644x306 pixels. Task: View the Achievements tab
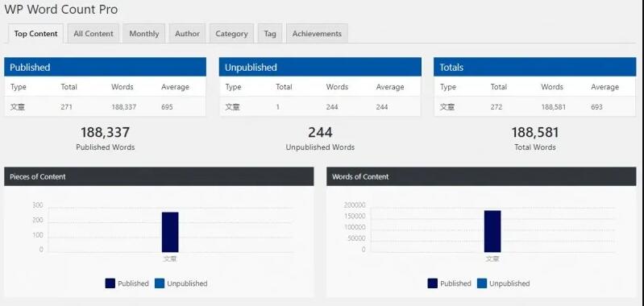317,34
